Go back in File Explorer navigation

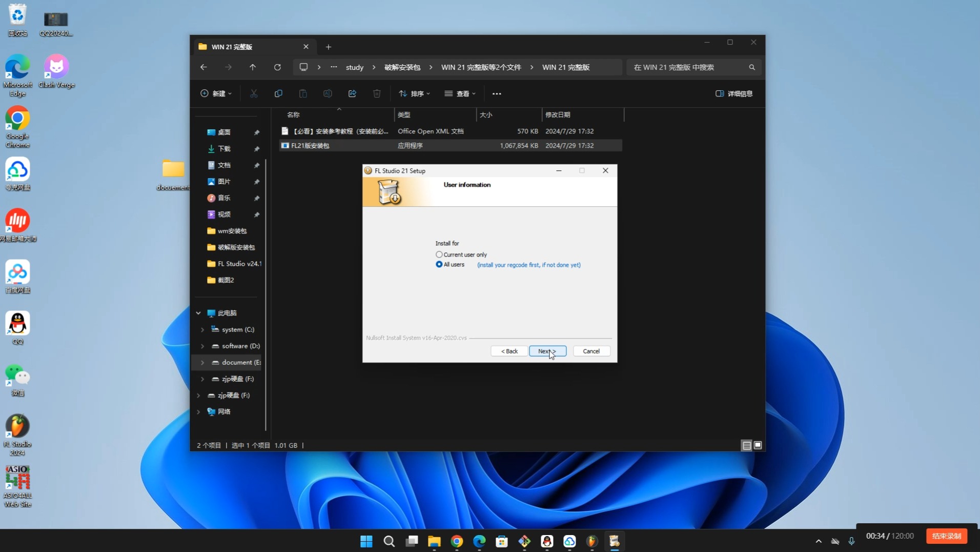pos(203,67)
